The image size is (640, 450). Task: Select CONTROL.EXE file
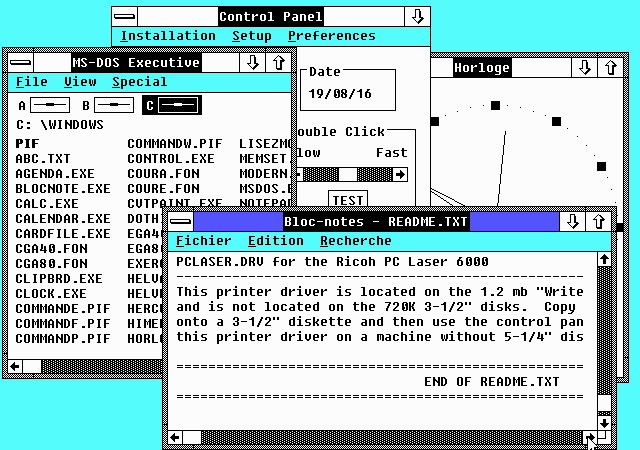coord(171,158)
